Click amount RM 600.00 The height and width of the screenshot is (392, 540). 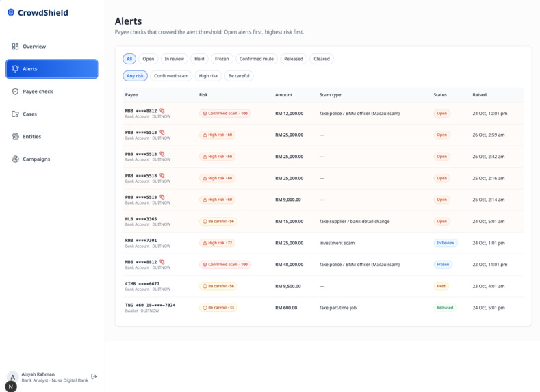(286, 308)
